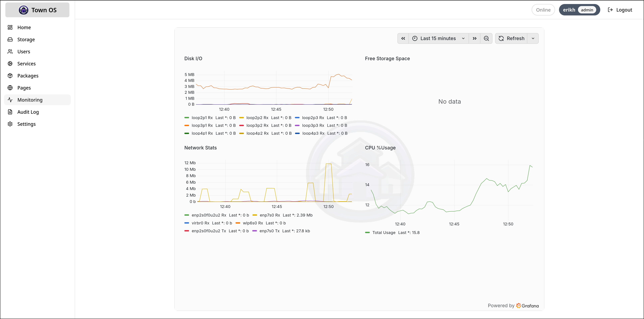Click the Online status indicator

[543, 10]
